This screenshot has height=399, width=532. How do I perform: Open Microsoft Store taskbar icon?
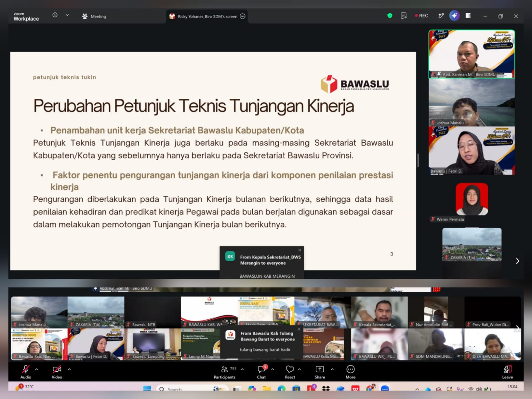296,388
